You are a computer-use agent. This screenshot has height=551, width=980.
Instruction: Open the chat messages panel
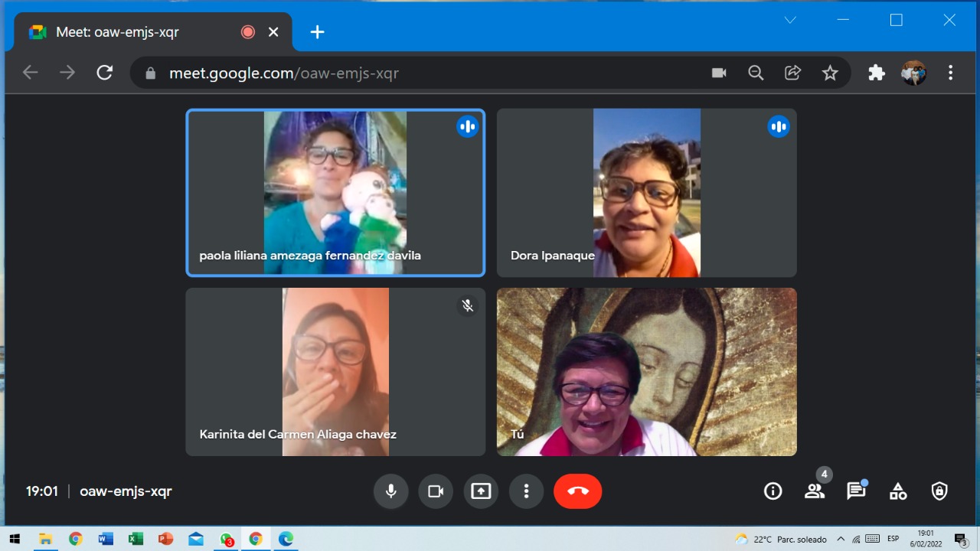[x=856, y=491]
